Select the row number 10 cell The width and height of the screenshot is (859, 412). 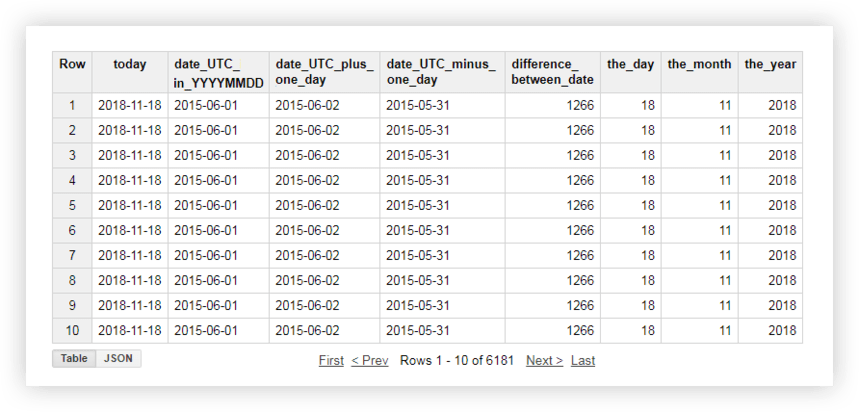click(x=72, y=330)
